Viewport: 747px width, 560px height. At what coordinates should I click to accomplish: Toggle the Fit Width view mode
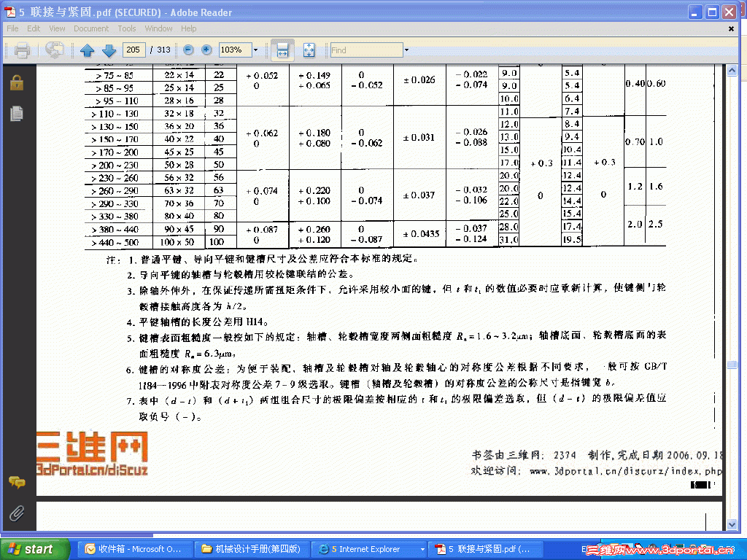(x=283, y=50)
